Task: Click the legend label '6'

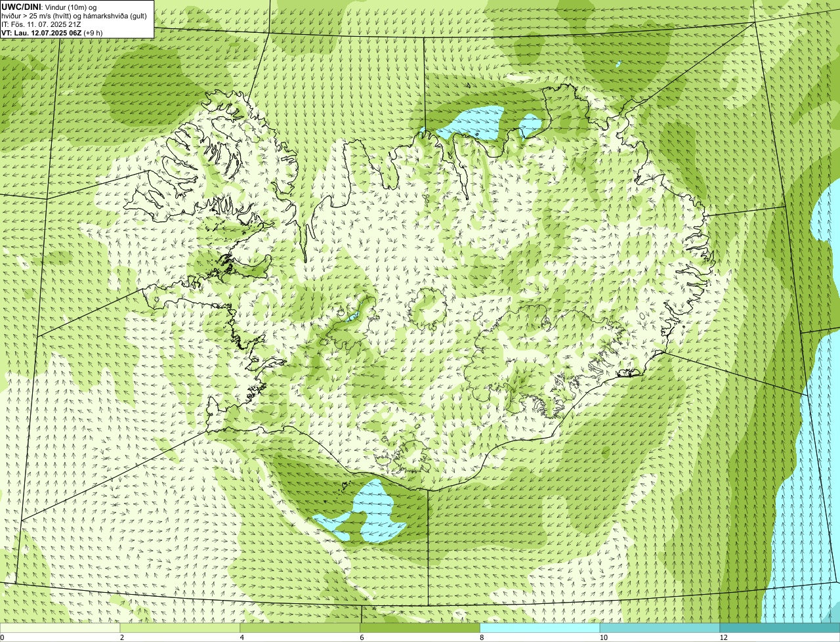Action: pyautogui.click(x=362, y=637)
